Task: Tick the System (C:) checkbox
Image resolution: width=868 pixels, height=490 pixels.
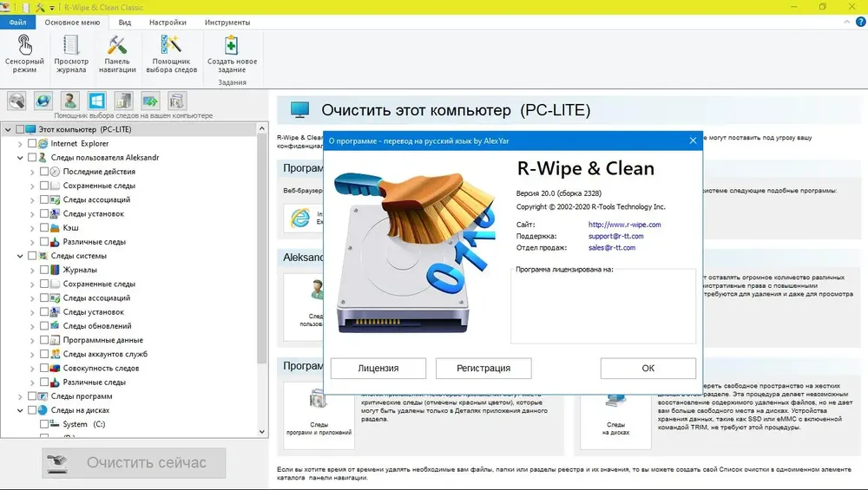Action: 44,424
